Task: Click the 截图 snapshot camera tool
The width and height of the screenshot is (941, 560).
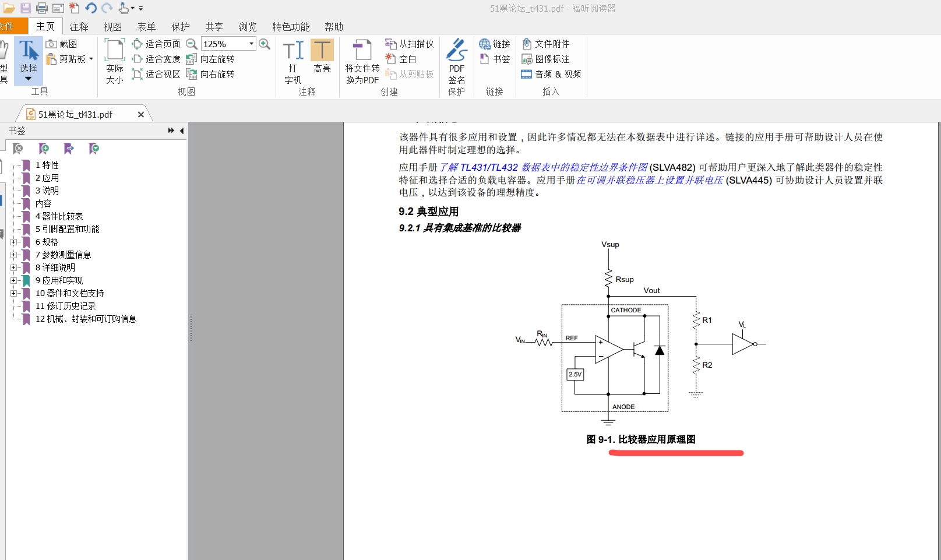Action: [61, 44]
